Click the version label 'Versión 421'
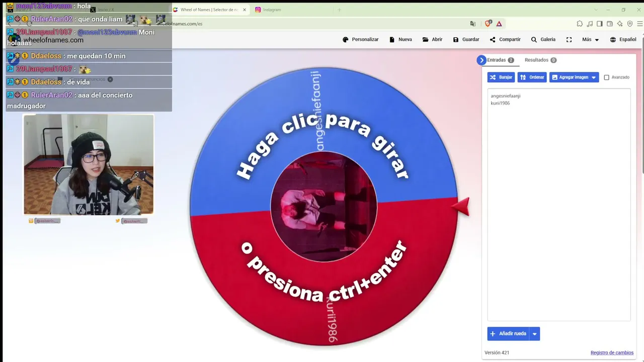Viewport: 644px width, 362px height. [497, 353]
